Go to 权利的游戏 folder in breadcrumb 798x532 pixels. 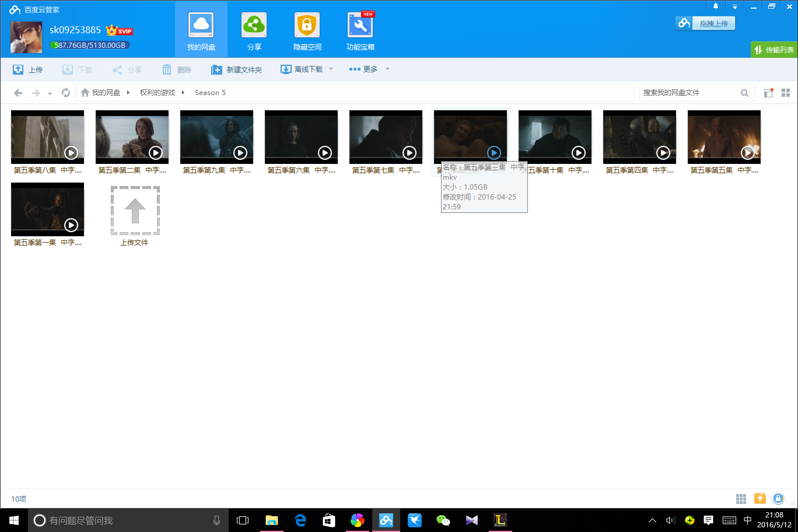pyautogui.click(x=157, y=93)
